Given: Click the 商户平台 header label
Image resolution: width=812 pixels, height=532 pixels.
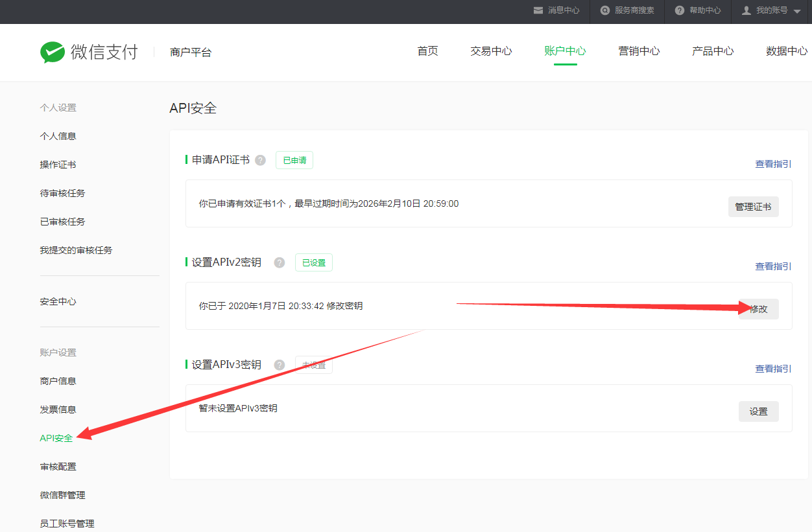Looking at the screenshot, I should [x=191, y=52].
